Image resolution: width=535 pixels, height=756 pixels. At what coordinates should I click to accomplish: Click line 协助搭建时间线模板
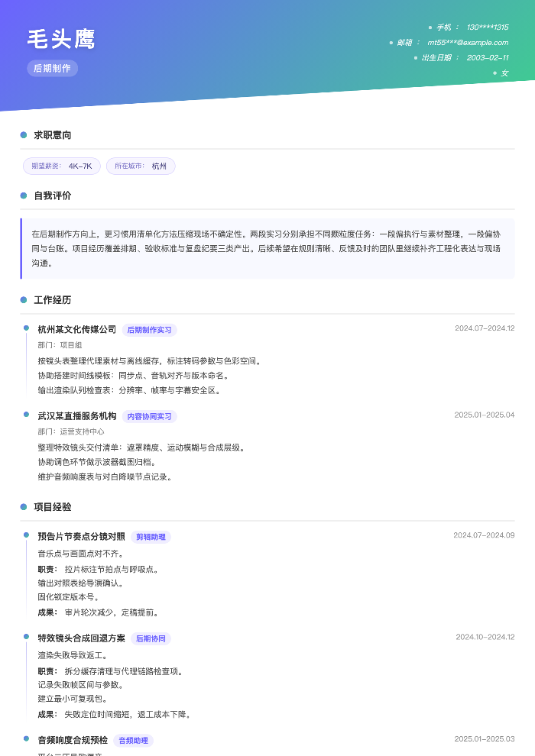(134, 376)
